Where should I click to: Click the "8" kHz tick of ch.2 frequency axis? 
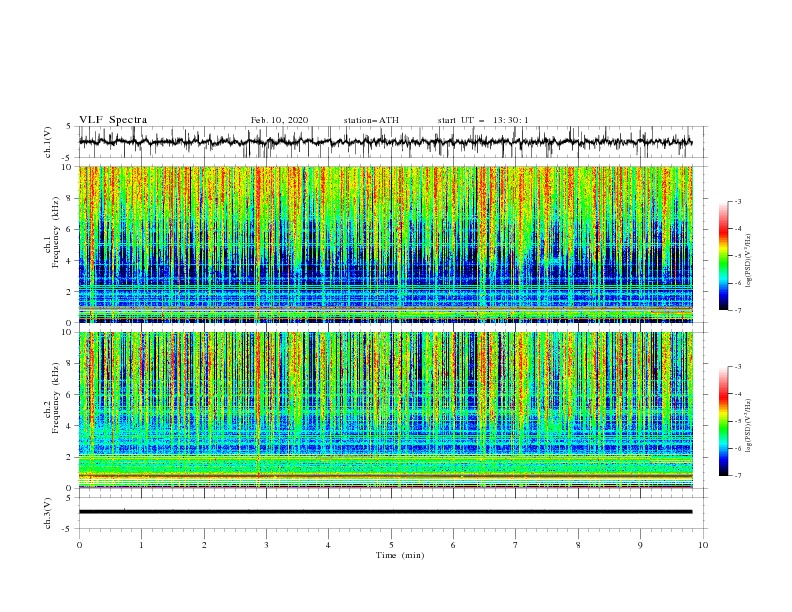point(71,364)
